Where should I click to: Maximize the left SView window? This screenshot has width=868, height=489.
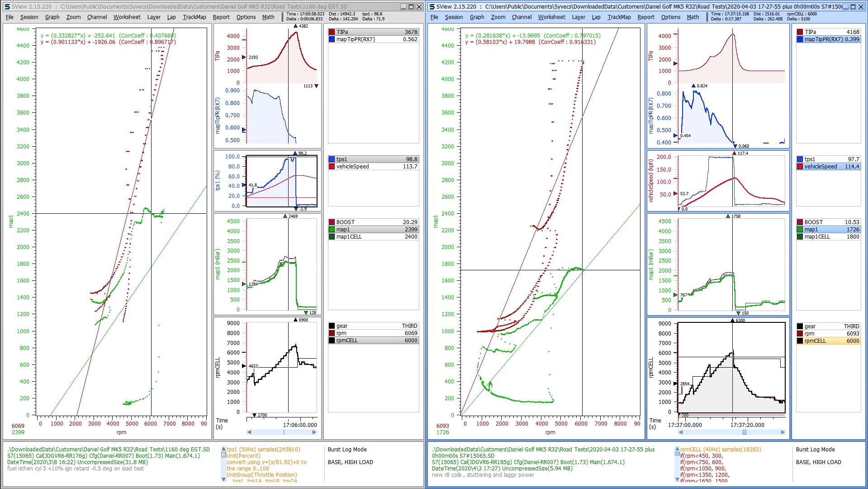[411, 7]
